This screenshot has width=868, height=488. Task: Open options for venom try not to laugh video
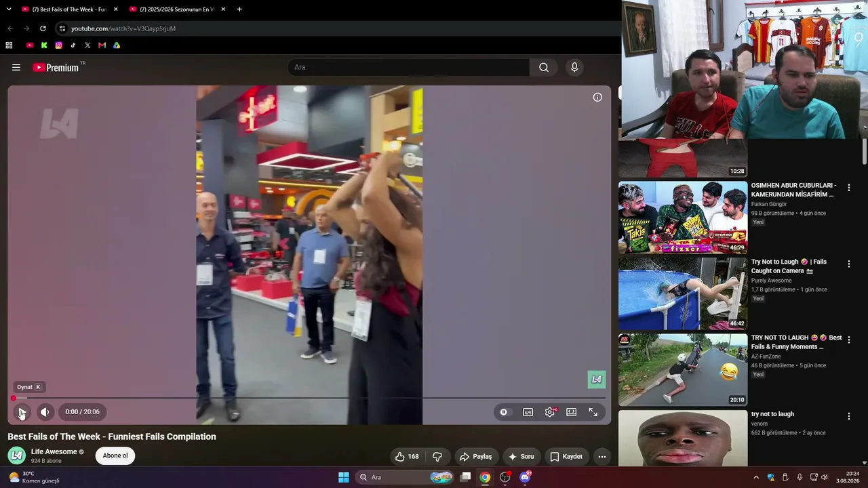848,416
